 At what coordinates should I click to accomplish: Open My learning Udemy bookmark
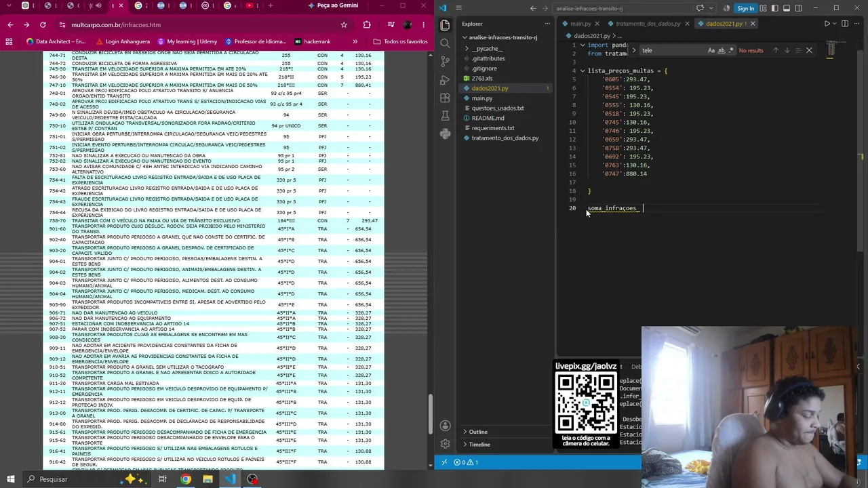tap(186, 41)
